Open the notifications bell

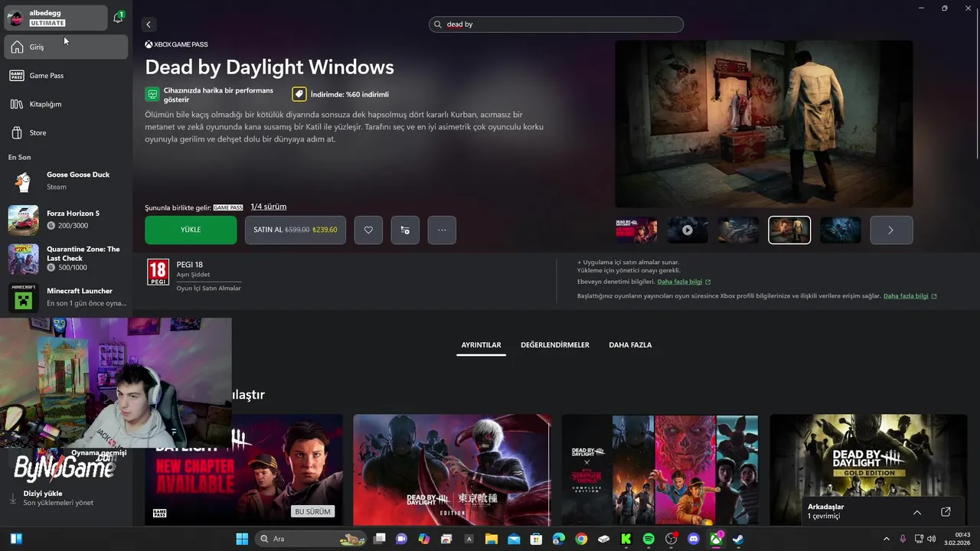click(x=118, y=18)
